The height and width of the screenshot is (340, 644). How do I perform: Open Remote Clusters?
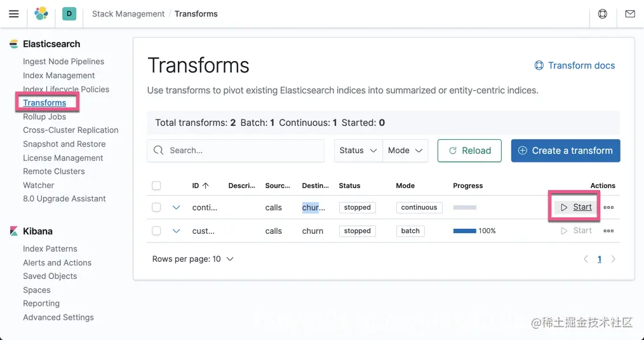pyautogui.click(x=54, y=172)
